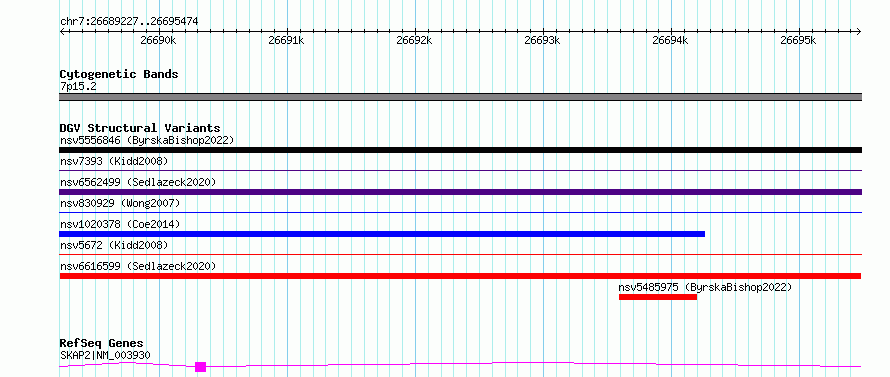Open nsv5485975 (ByrskaBishop2022) label

point(705,287)
